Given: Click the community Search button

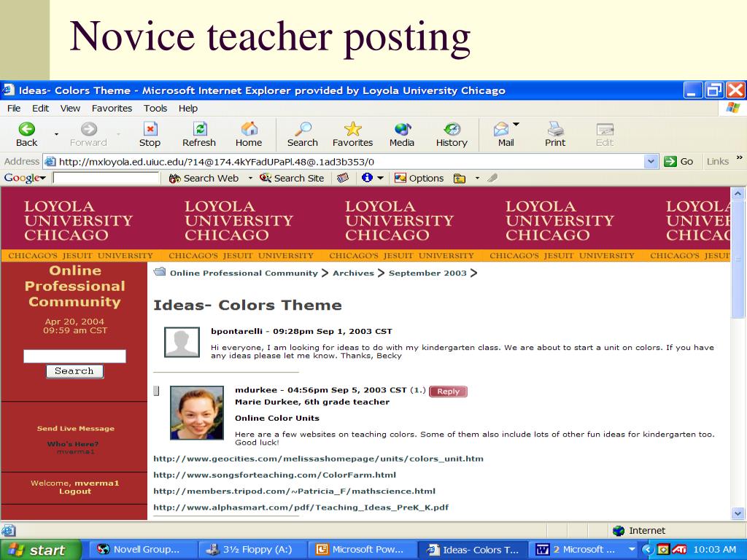Looking at the screenshot, I should 75,371.
